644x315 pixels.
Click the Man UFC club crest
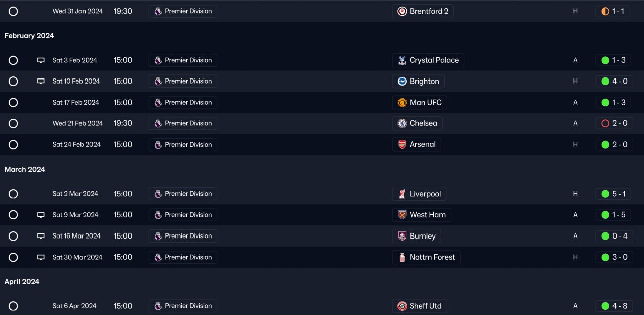click(402, 103)
